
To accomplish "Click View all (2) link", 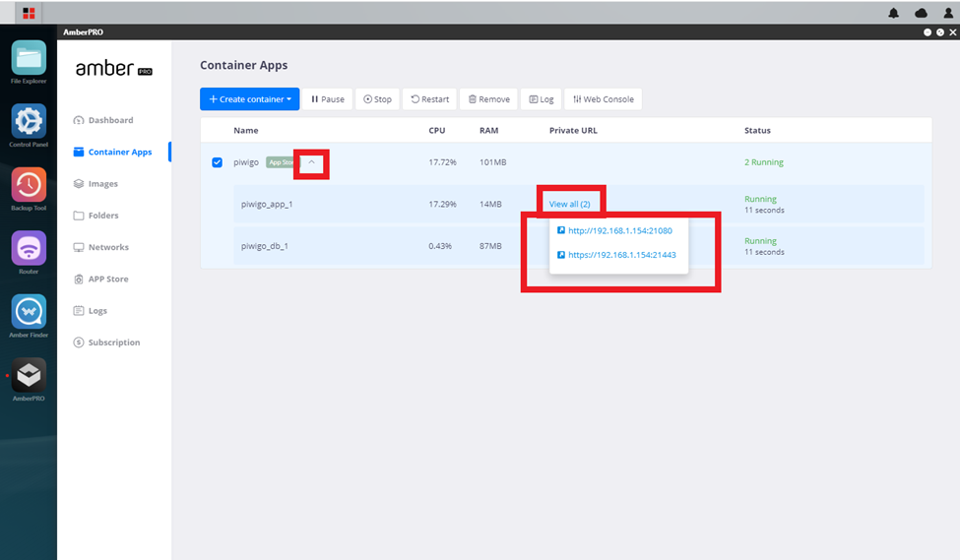I will (569, 204).
